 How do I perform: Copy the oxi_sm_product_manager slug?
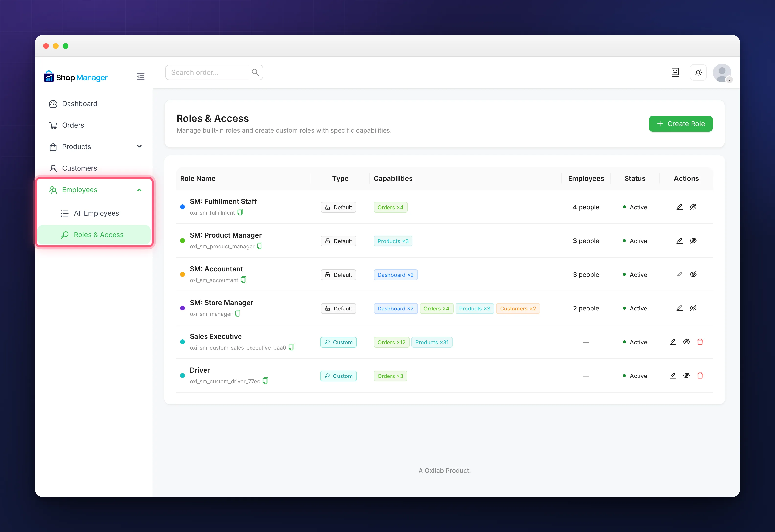[260, 246]
